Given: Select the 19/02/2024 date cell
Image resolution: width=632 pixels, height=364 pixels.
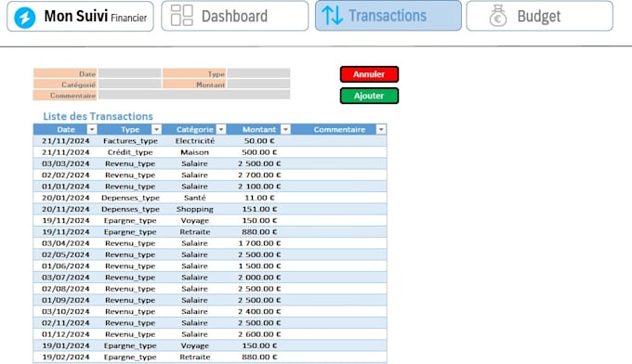Looking at the screenshot, I should 66,357.
